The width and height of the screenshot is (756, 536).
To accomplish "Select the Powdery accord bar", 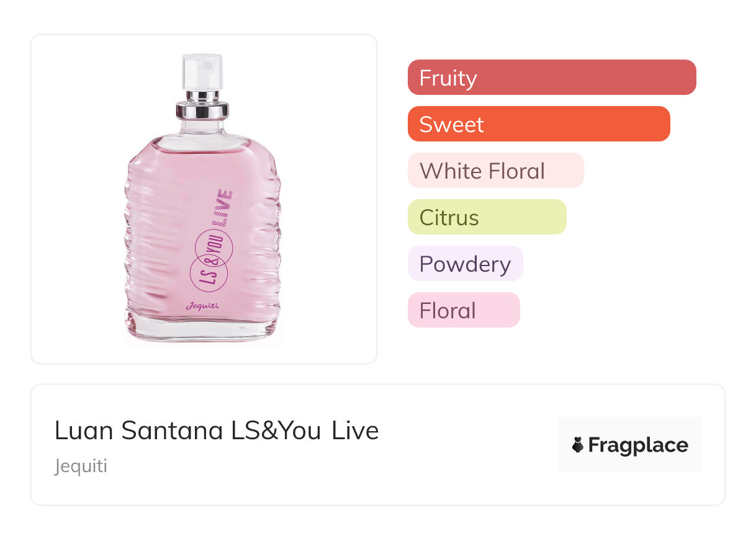I will pyautogui.click(x=465, y=264).
